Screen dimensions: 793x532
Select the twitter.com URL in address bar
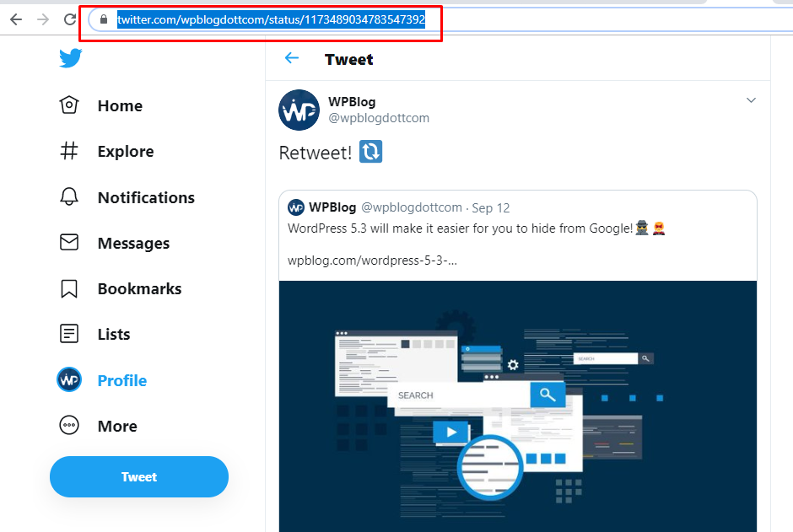click(271, 19)
